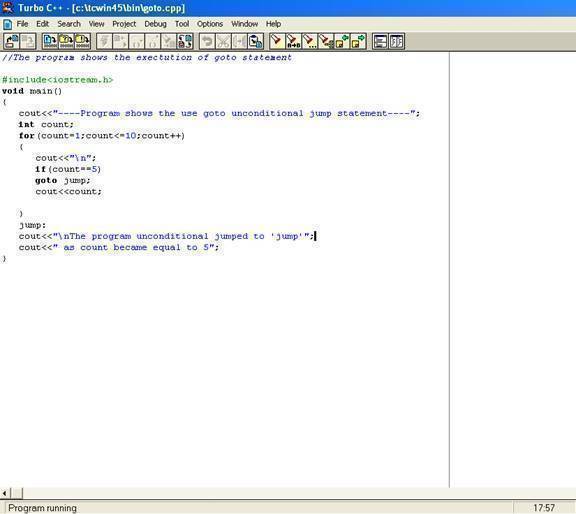Click the horizontal scrollbar left arrow
Screen dimensions: 576x514
[5, 493]
